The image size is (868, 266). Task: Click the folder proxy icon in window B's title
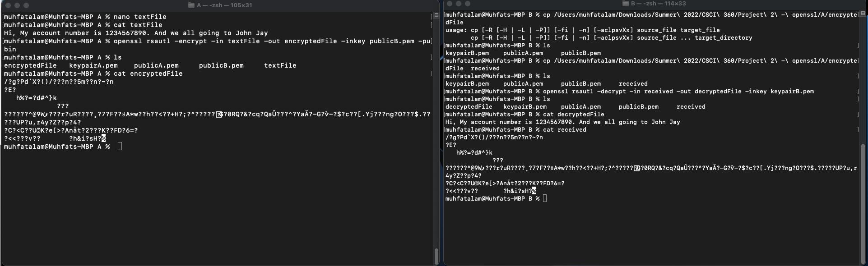click(x=626, y=4)
